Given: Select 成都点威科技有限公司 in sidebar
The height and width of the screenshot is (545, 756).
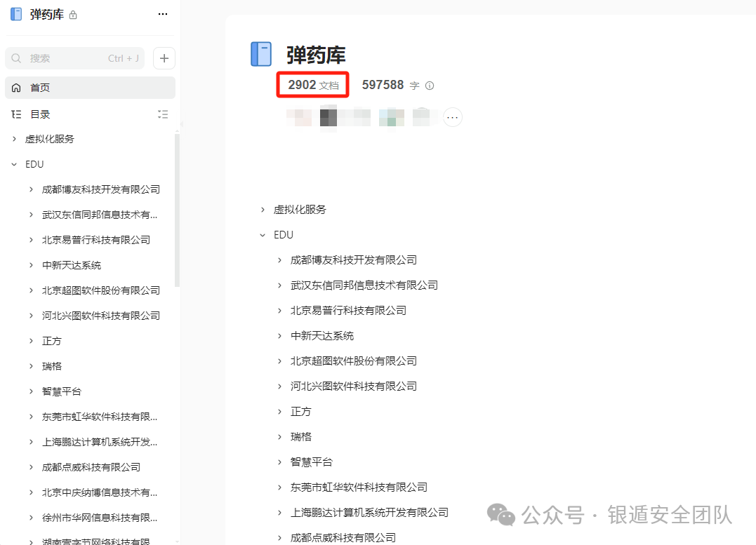Looking at the screenshot, I should click(91, 467).
